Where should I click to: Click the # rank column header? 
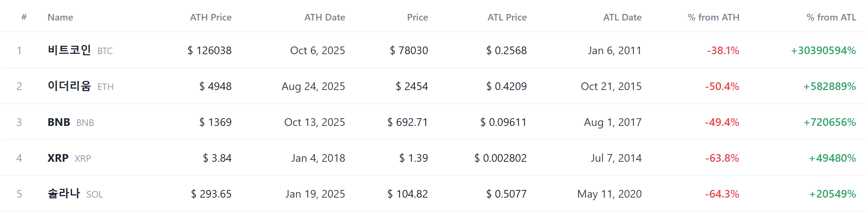[24, 17]
